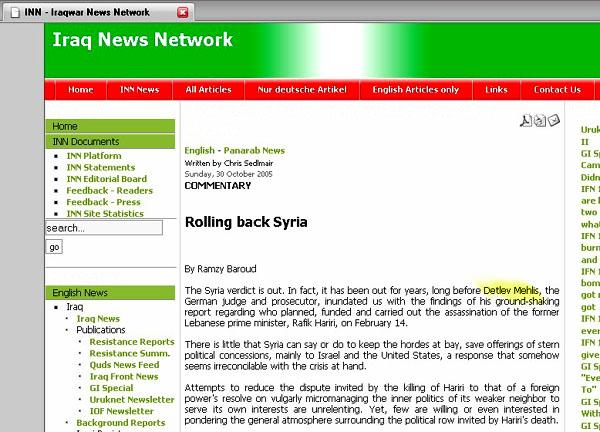Screen dimensions: 600x432
Task: Go to All Articles section
Action: (208, 90)
